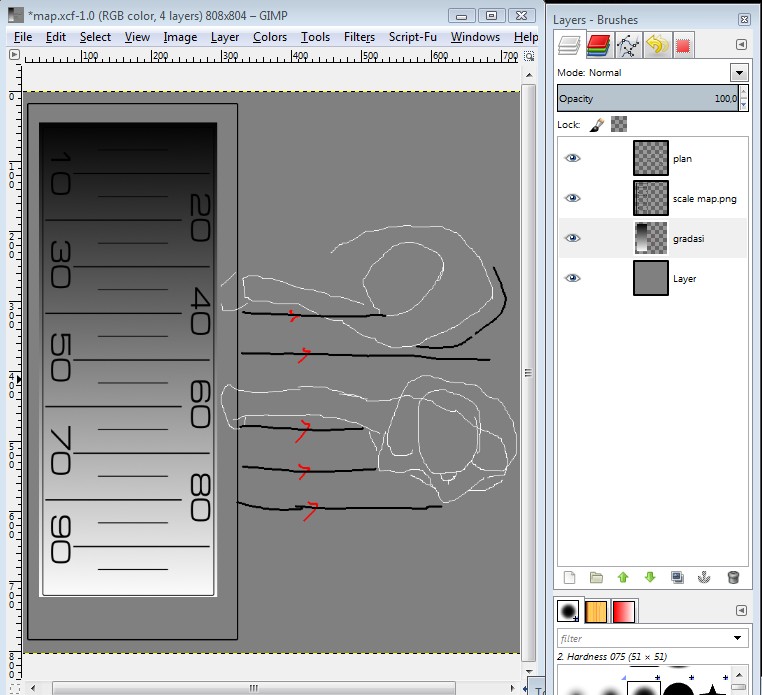This screenshot has height=695, width=762.
Task: Lower the layer with the green down arrow
Action: click(650, 577)
